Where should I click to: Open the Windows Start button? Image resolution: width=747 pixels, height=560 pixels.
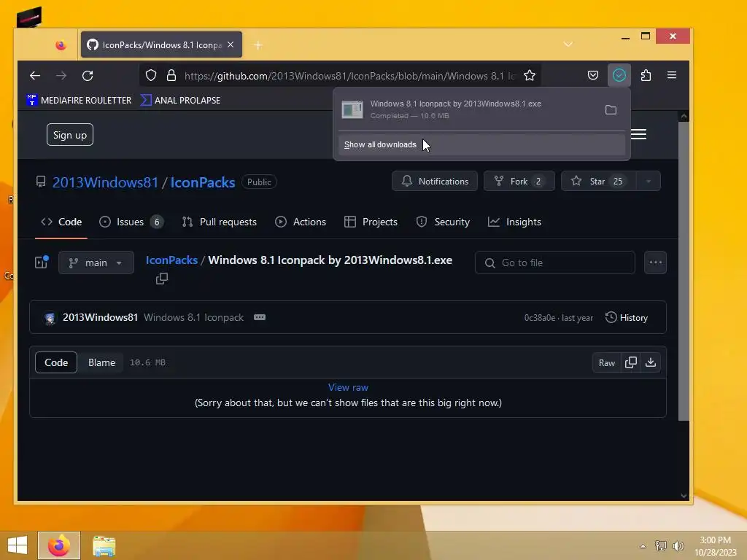coord(18,545)
